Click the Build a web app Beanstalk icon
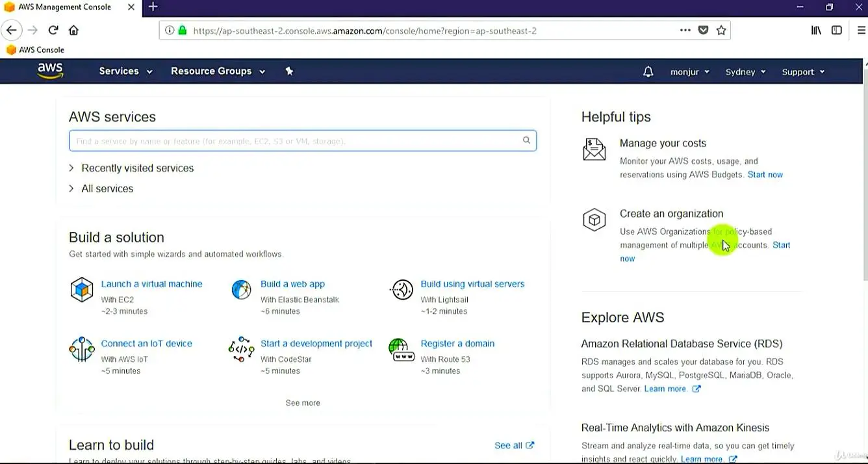Viewport: 868px width, 464px height. 241,289
